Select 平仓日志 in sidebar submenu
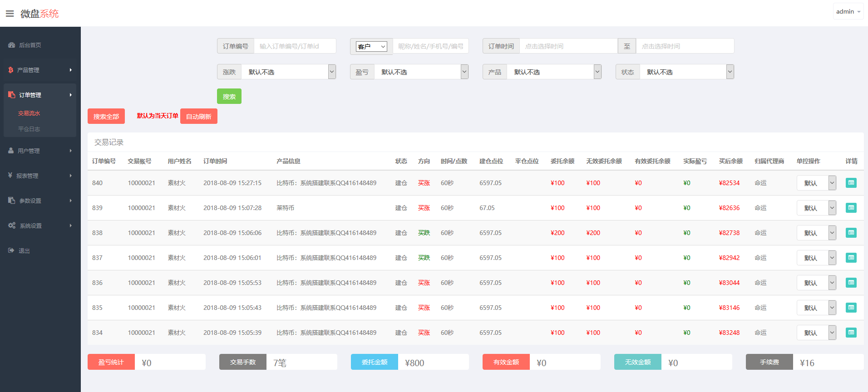Image resolution: width=868 pixels, height=392 pixels. click(x=29, y=129)
